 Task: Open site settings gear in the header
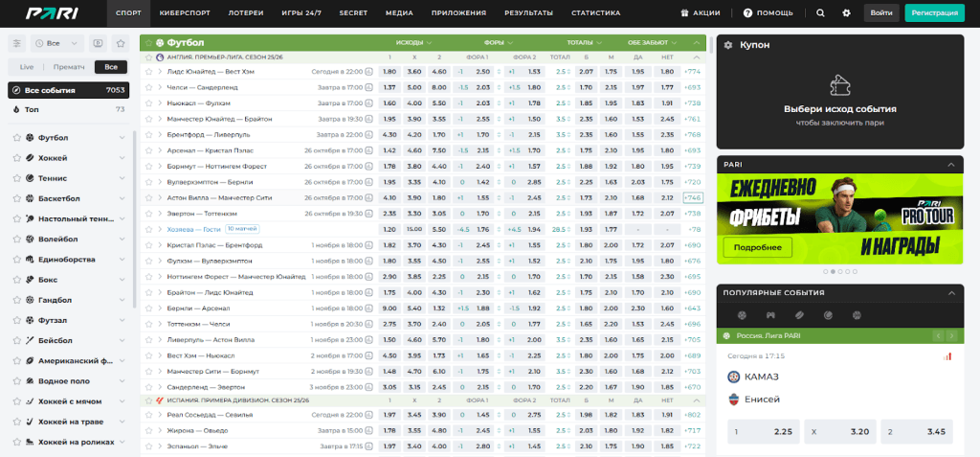pos(846,12)
